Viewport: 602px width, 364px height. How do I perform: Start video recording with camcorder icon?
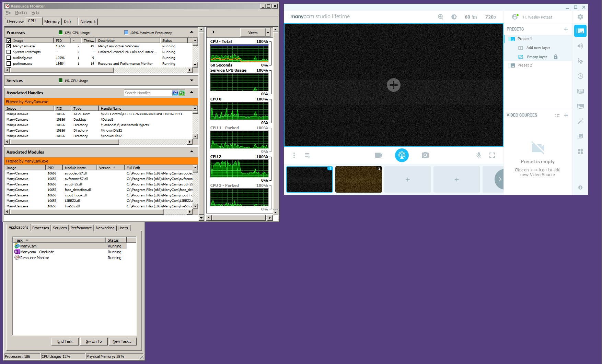pyautogui.click(x=379, y=155)
